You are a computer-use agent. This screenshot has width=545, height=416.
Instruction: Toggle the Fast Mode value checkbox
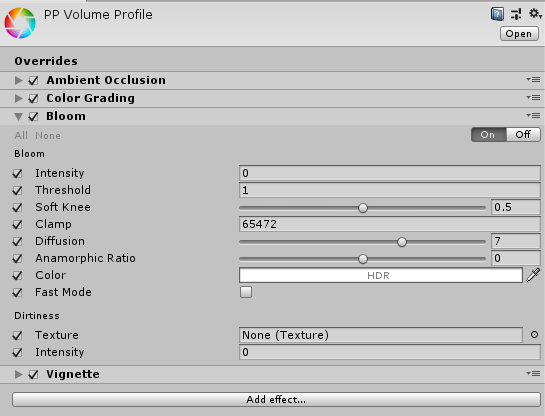[246, 292]
